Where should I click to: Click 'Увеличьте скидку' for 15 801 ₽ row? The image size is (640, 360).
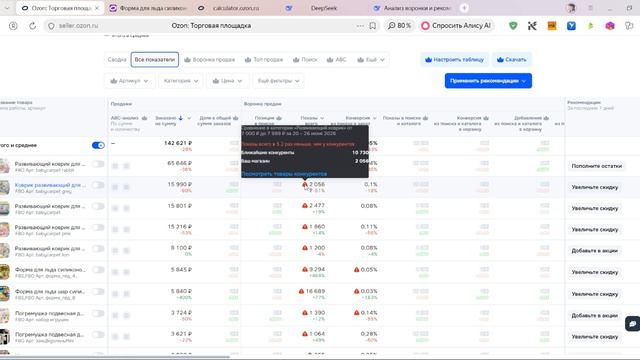coord(595,208)
